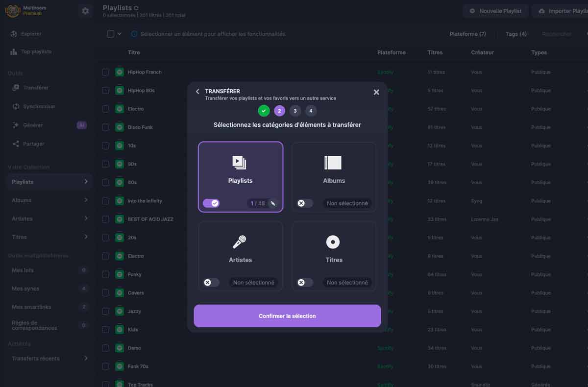Open settings gear next to Multiroom Premium

(86, 11)
